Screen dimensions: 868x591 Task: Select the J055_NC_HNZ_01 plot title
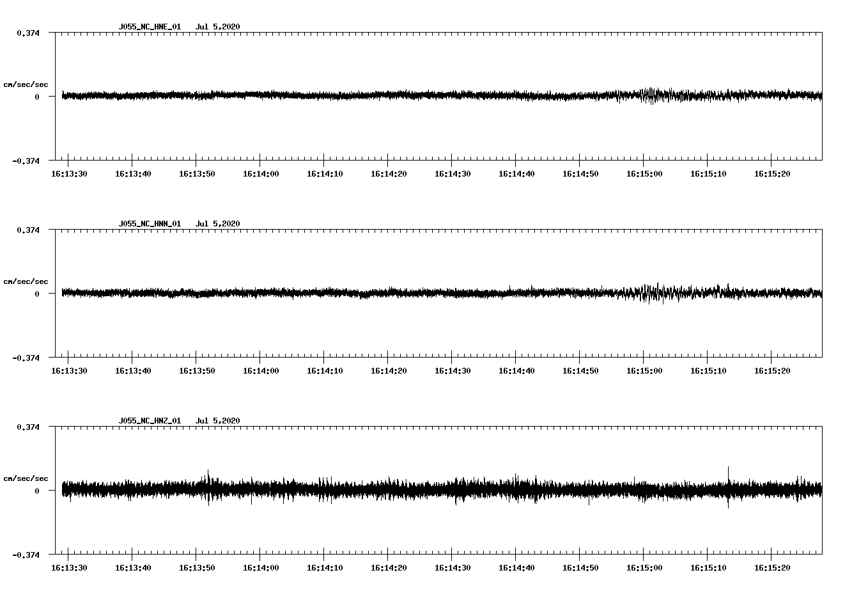150,421
